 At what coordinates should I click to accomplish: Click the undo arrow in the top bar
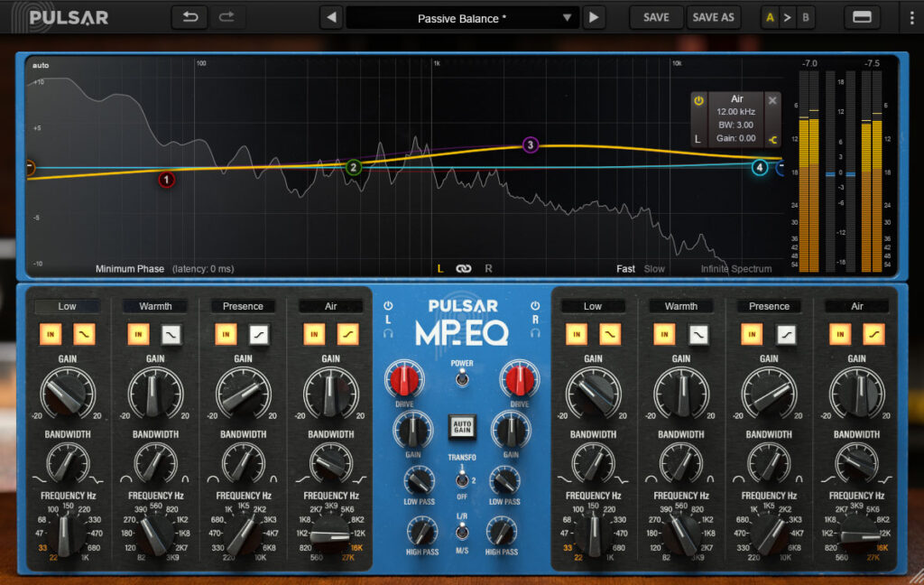coord(189,17)
